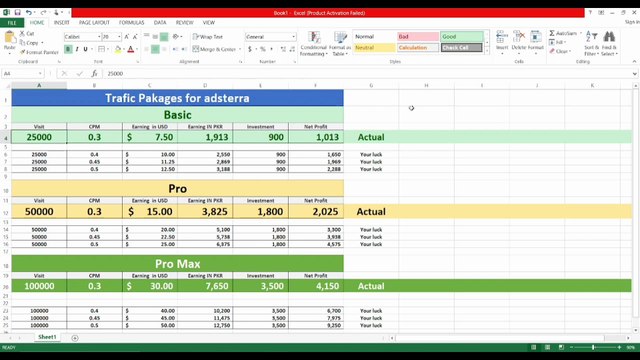Switch to the PAGE LAYOUT tab

coord(94,23)
